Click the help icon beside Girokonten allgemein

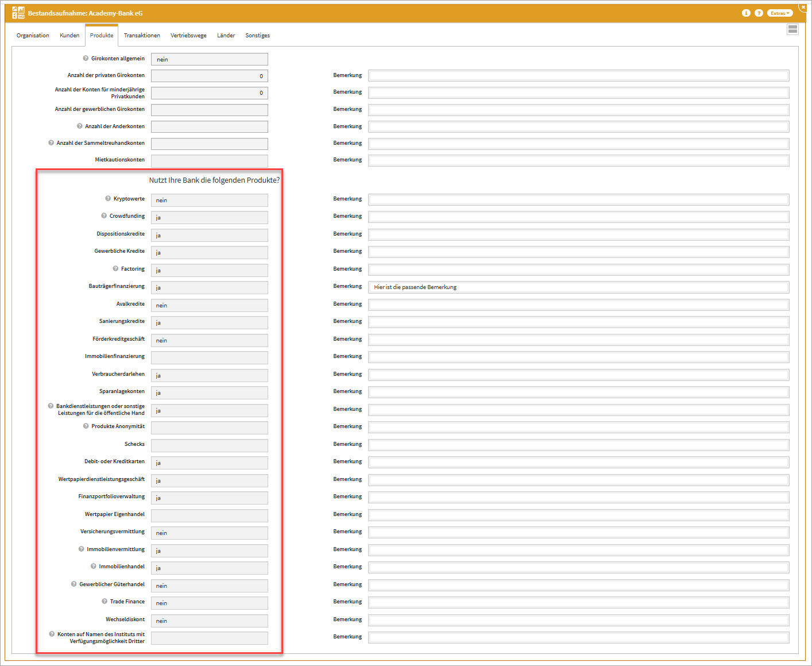[86, 59]
